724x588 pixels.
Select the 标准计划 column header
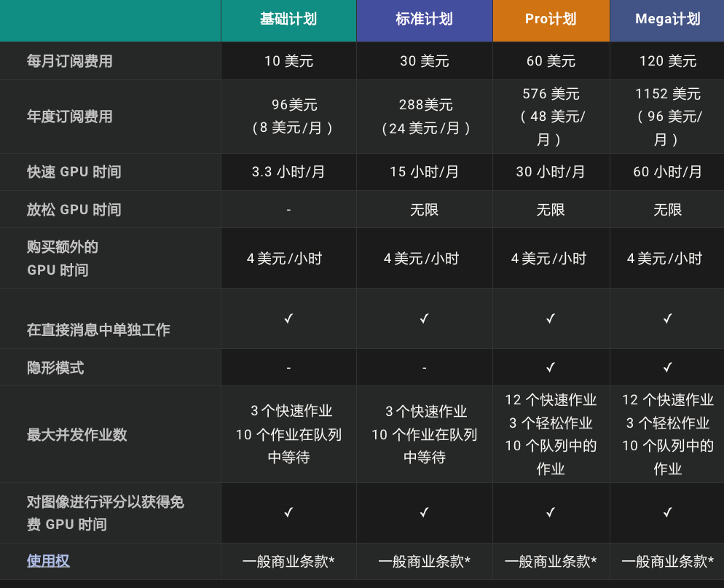click(x=424, y=20)
